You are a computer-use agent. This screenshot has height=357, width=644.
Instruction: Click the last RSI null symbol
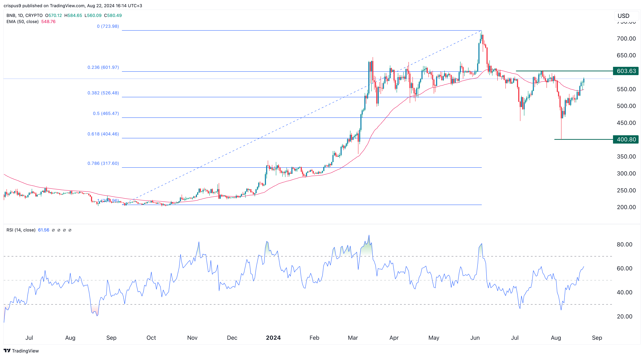[x=70, y=230]
